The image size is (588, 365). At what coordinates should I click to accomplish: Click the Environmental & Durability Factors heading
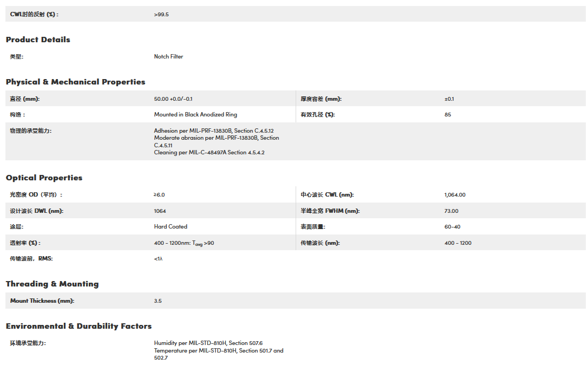click(x=79, y=326)
